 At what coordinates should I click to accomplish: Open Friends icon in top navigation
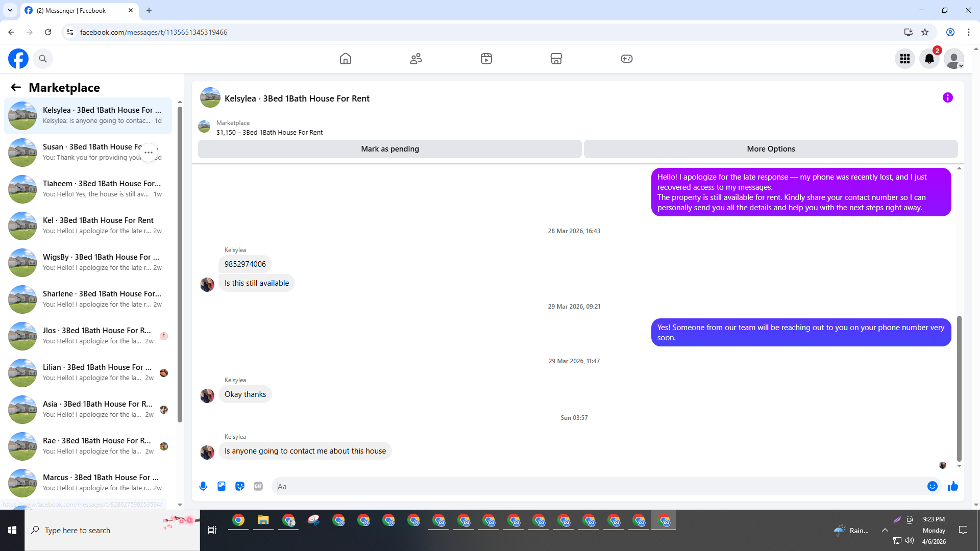(416, 59)
